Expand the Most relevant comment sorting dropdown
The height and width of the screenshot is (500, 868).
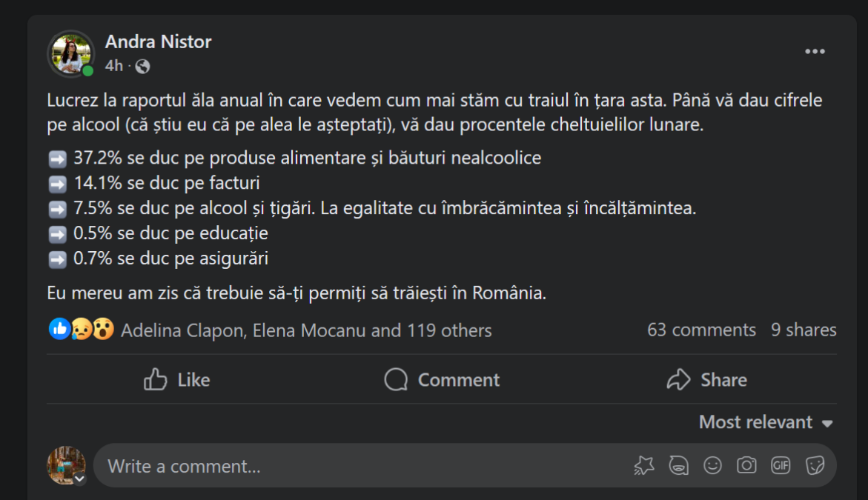(766, 422)
